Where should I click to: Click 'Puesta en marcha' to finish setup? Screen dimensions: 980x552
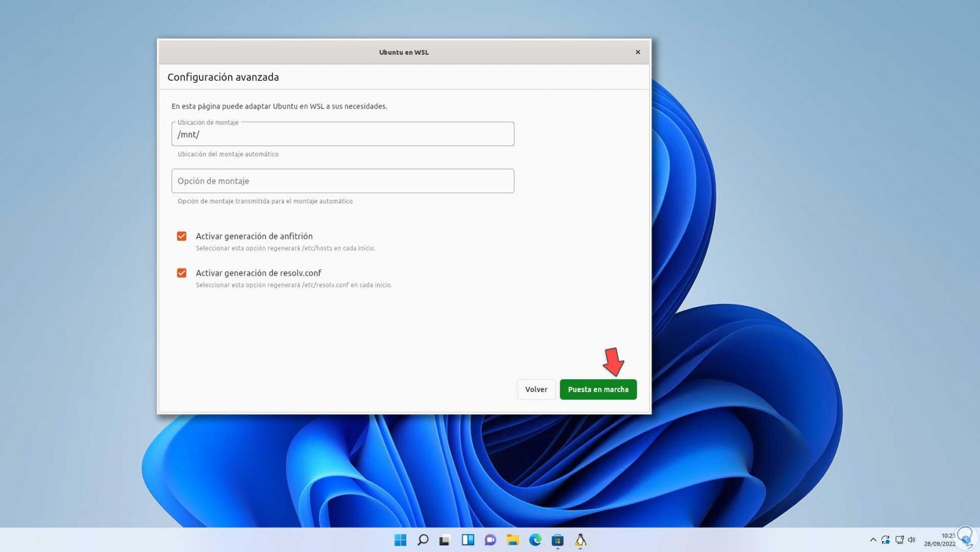[x=598, y=389]
